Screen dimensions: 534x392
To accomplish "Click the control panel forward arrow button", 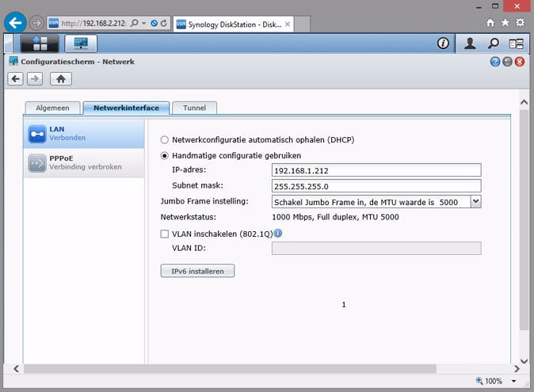I will (35, 79).
